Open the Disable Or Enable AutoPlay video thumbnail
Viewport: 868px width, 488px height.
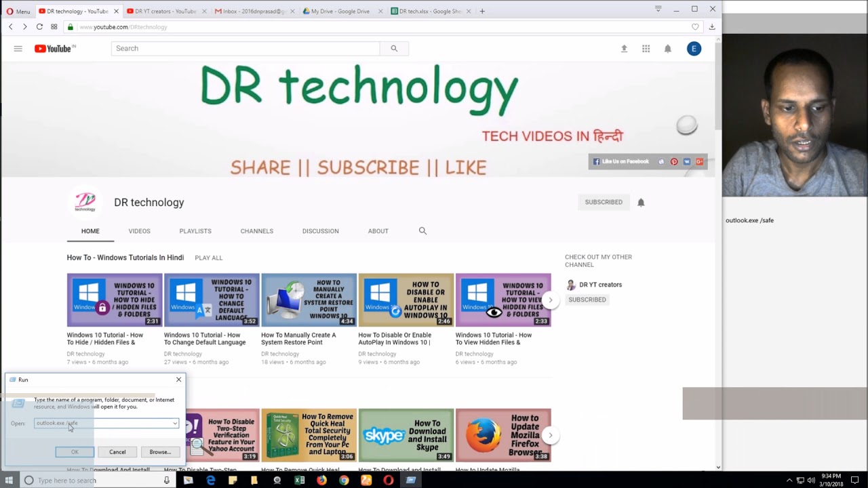click(x=406, y=300)
